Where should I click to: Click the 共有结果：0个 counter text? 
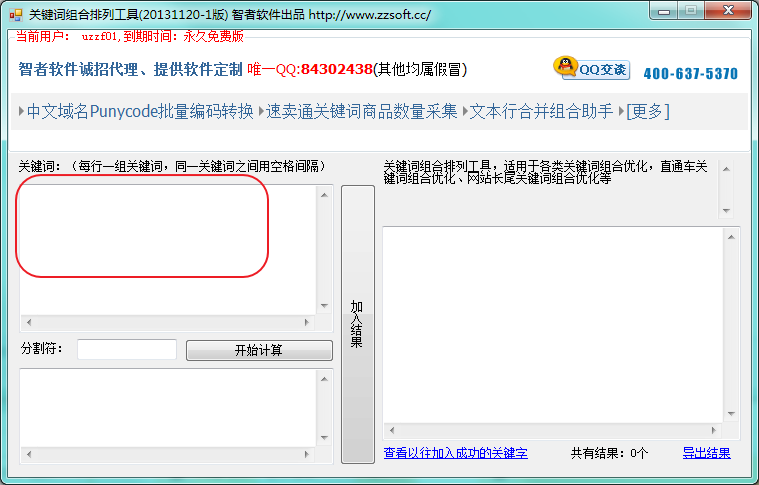click(x=609, y=453)
